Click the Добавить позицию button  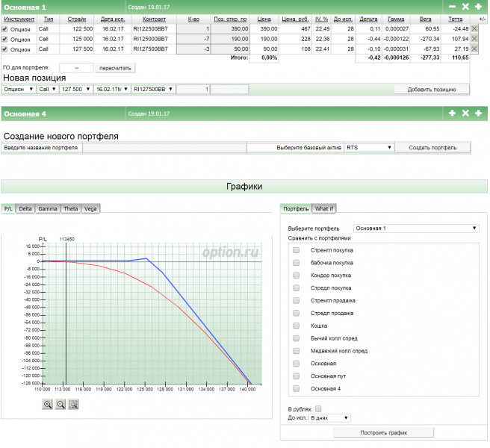point(431,90)
